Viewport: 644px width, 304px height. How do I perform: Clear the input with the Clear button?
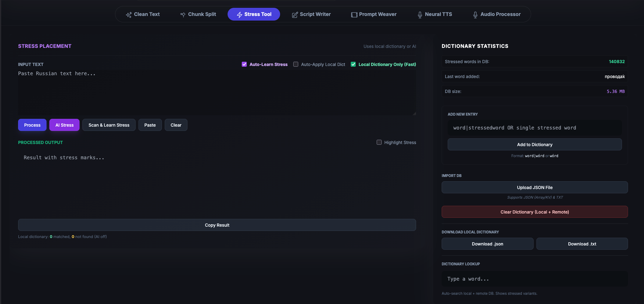tap(176, 125)
